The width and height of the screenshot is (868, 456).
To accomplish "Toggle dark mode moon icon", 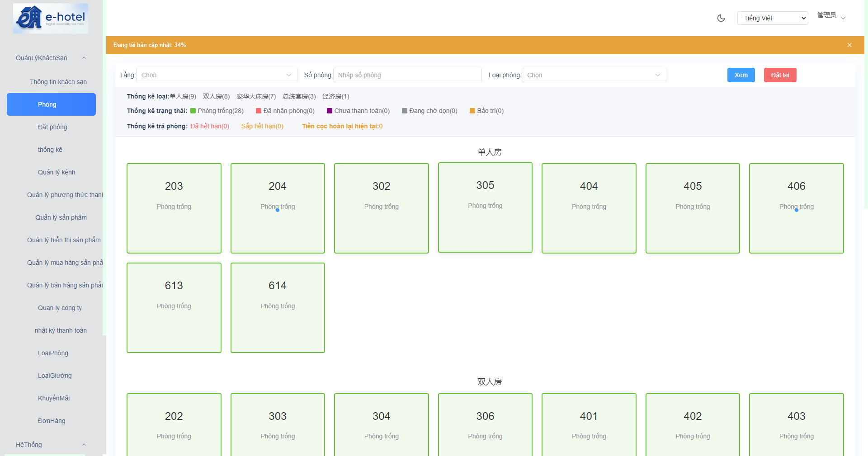I will [x=721, y=18].
